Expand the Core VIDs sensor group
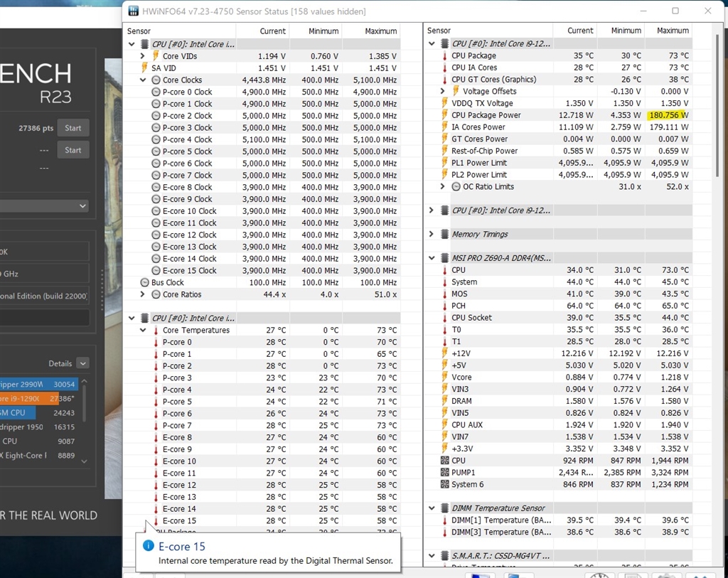The width and height of the screenshot is (728, 578). click(x=143, y=56)
